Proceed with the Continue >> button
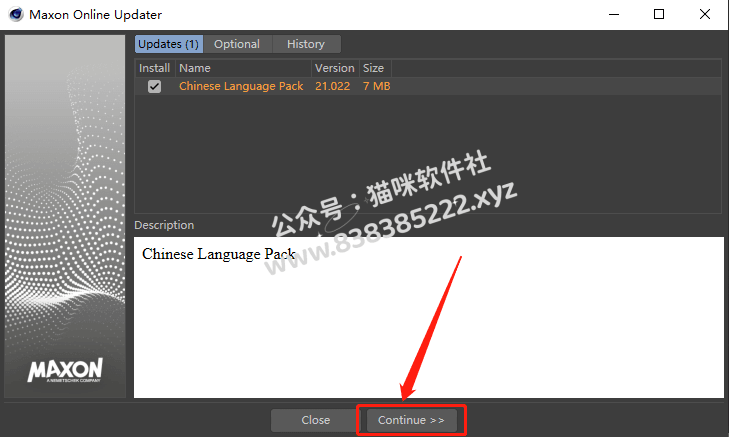 click(x=411, y=420)
